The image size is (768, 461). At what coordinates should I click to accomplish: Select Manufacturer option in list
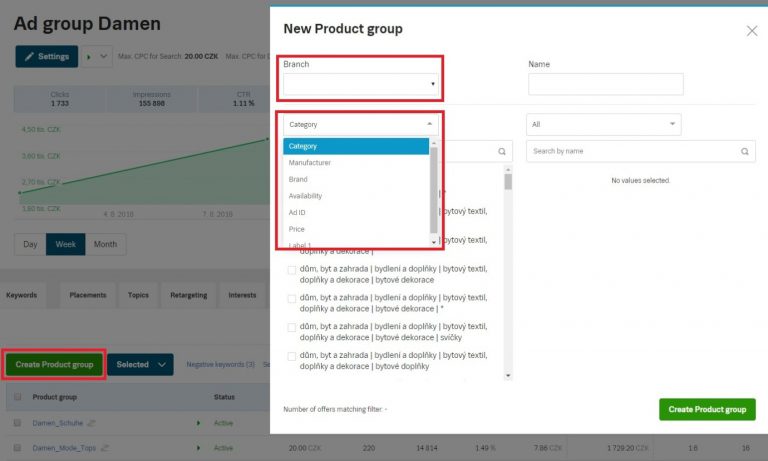tap(356, 163)
